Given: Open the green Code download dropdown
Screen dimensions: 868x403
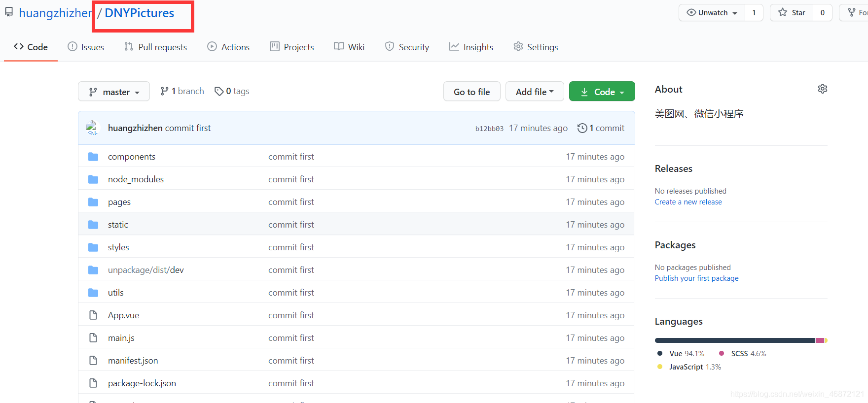Looking at the screenshot, I should pyautogui.click(x=602, y=92).
